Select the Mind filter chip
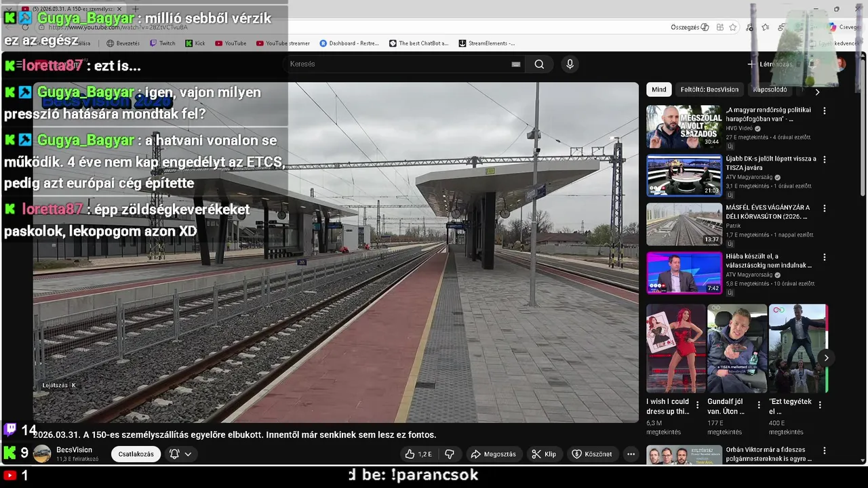 pyautogui.click(x=659, y=89)
